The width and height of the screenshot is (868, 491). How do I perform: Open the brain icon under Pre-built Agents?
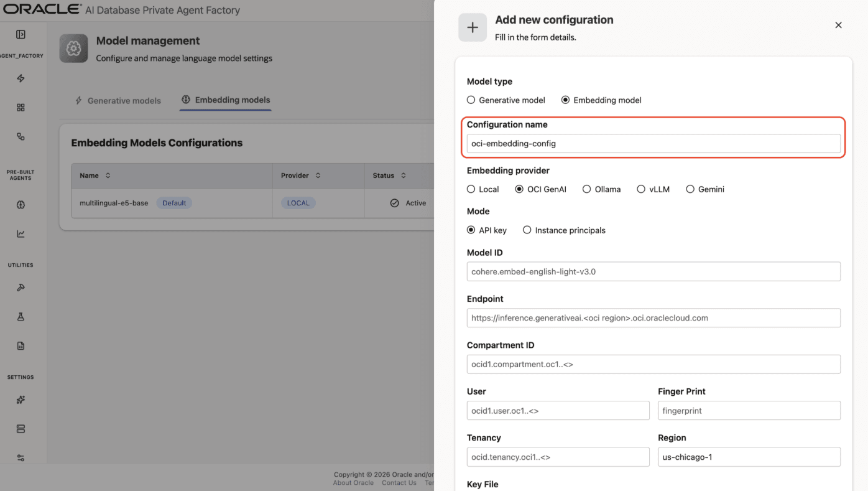point(21,205)
